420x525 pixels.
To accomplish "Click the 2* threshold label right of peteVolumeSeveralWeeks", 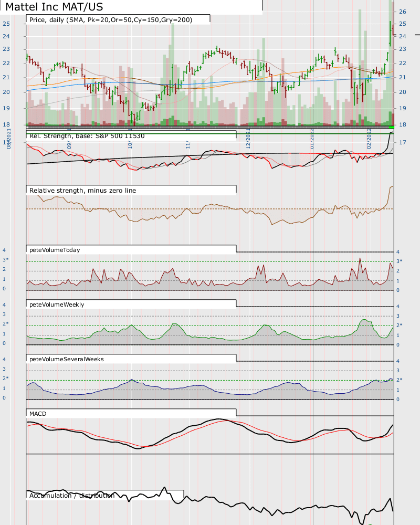I will 400,380.
